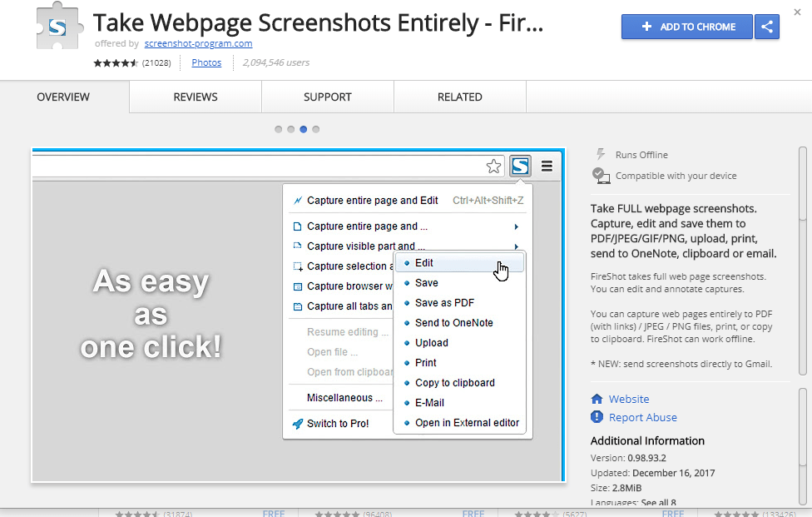Click the bookmark star icon in the screenshot
812x517 pixels.
point(493,167)
